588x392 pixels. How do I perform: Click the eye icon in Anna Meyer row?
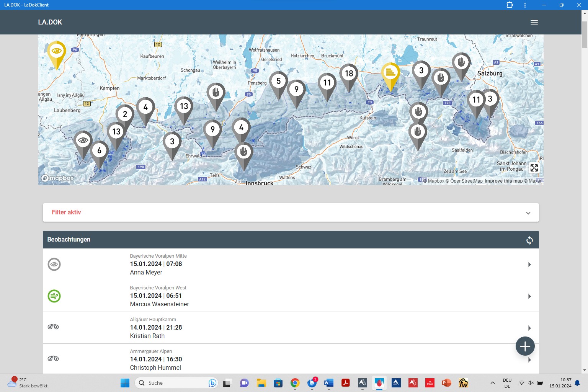[x=54, y=264]
